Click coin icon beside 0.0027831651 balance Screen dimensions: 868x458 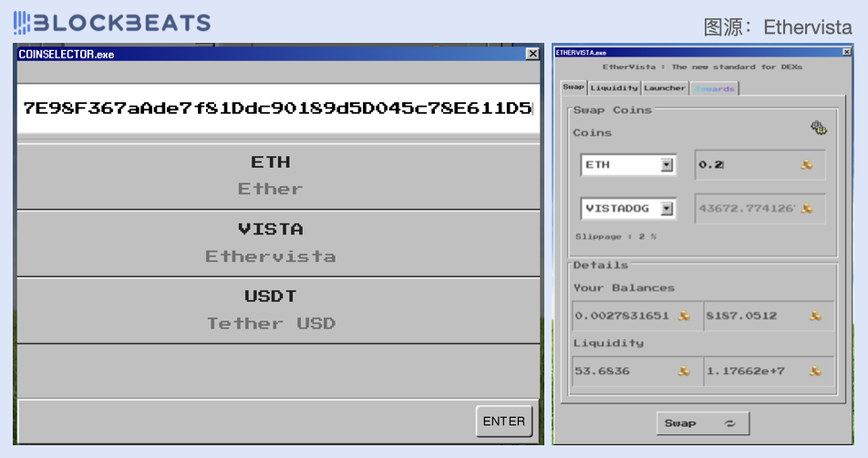(684, 316)
